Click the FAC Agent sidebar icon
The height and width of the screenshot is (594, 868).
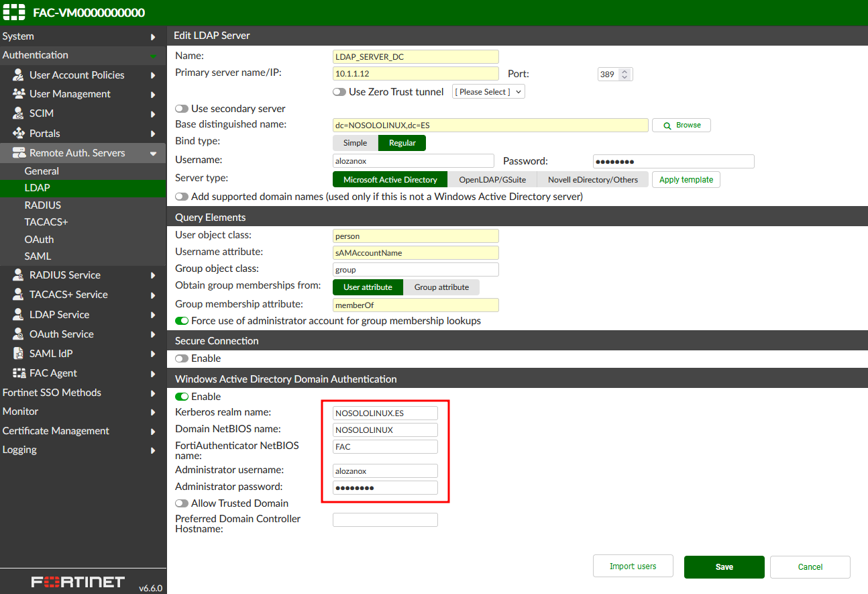pos(18,373)
